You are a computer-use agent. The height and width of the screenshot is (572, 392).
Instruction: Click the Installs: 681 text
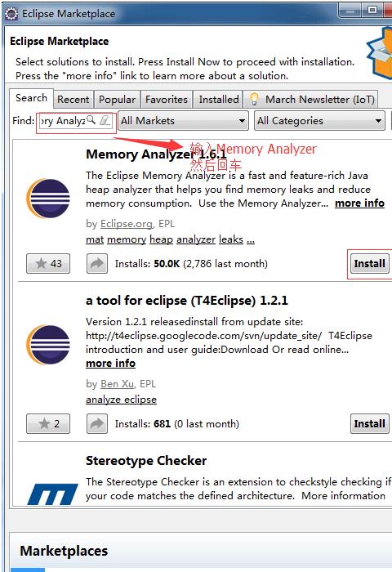click(x=143, y=423)
